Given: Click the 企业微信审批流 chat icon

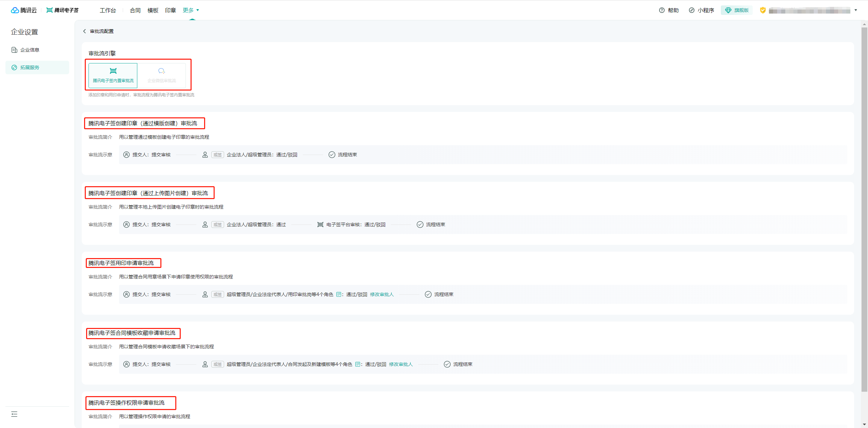Looking at the screenshot, I should (x=162, y=71).
